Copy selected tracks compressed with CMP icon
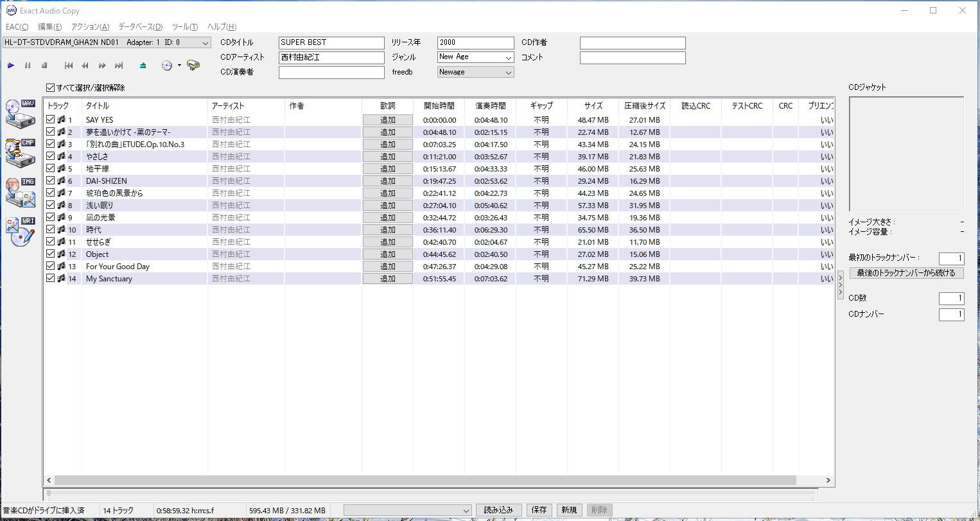Viewport: 980px width, 521px height. tap(21, 154)
